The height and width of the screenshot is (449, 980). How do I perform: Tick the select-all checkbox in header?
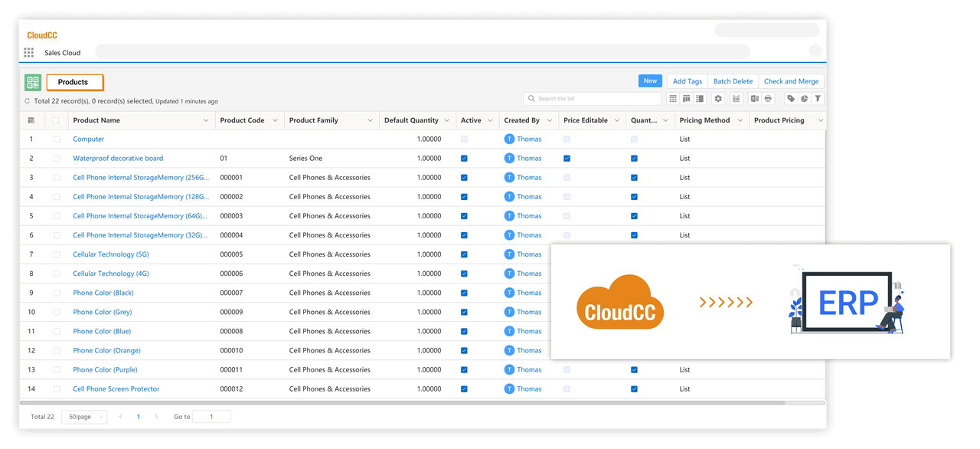(x=56, y=120)
